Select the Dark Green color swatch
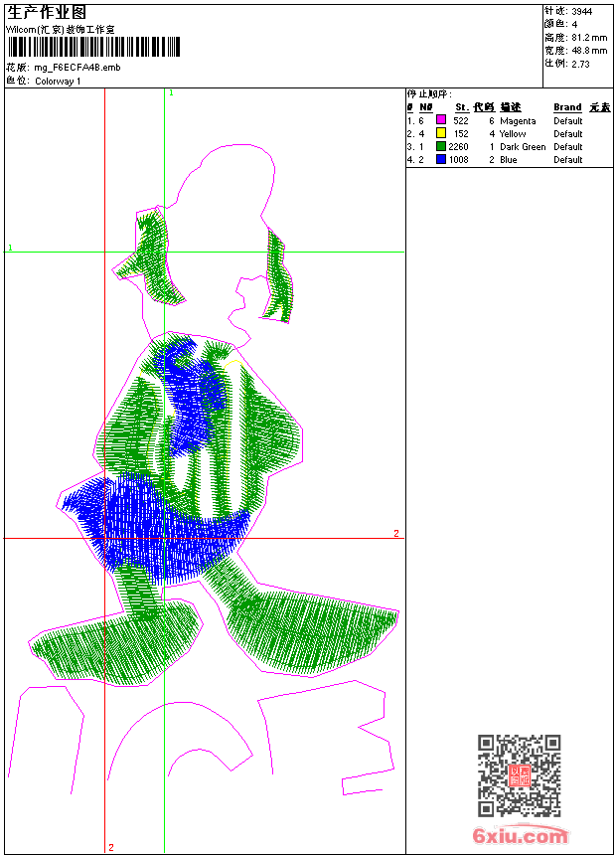Viewport: 616px width, 855px height. (441, 146)
